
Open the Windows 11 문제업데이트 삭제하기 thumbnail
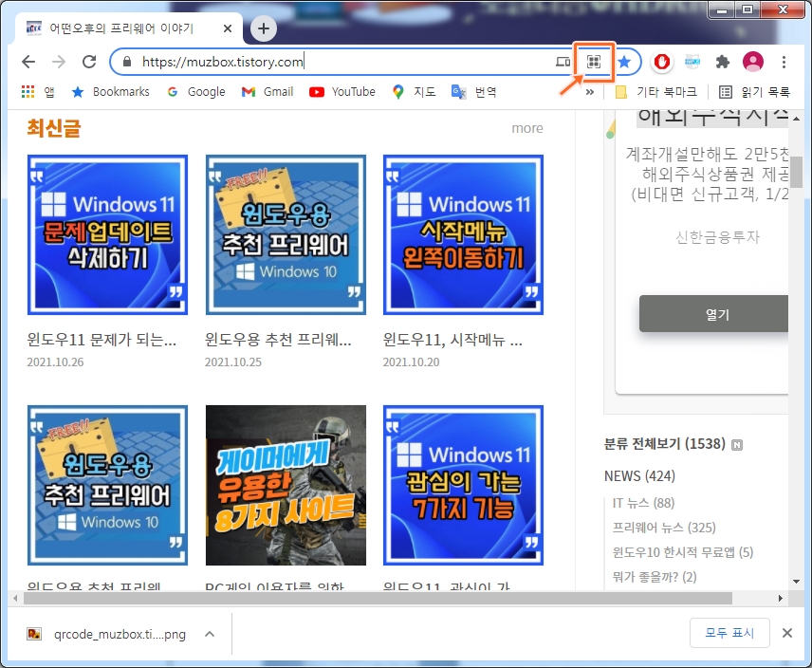[x=108, y=234]
